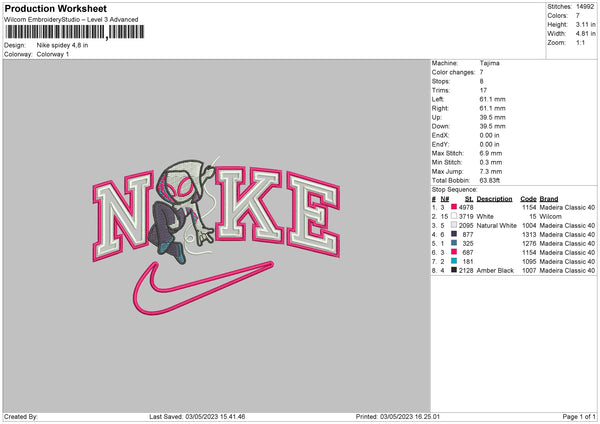Click the EndX value '0.00 in'
The height and width of the screenshot is (424, 600).
(x=489, y=135)
